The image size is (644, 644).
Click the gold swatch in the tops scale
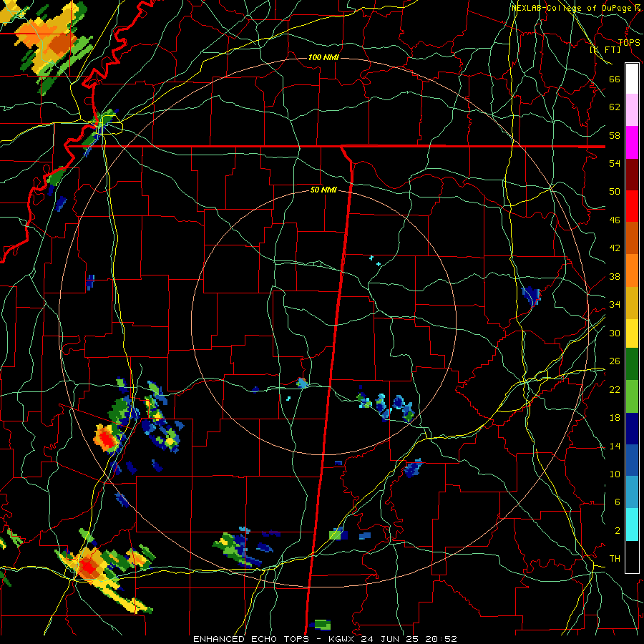point(632,303)
